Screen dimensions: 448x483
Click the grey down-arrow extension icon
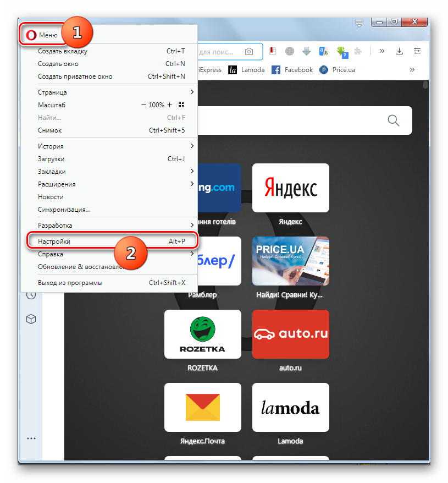click(306, 51)
